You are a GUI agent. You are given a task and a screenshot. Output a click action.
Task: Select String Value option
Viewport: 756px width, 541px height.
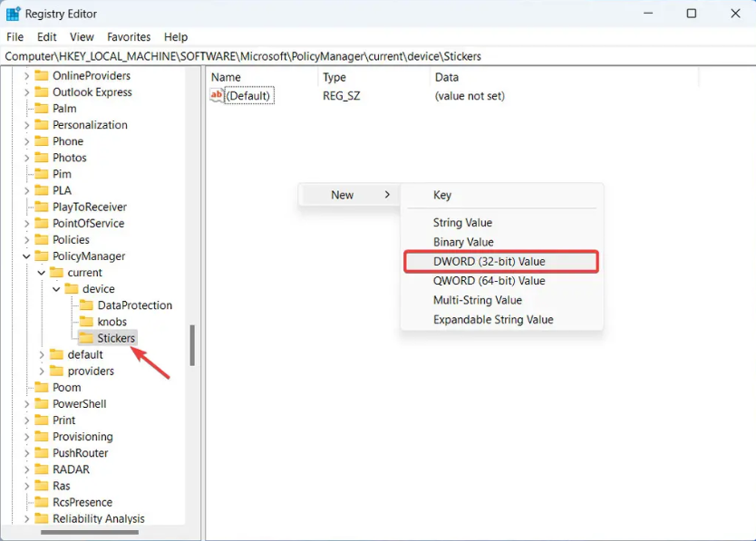point(501,223)
